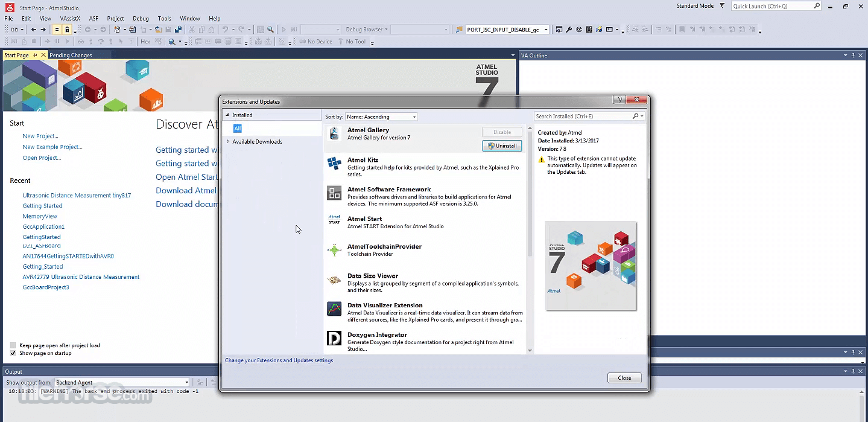Open the New Project icon's dropdown arrow
Image resolution: width=868 pixels, height=422 pixels.
click(x=124, y=30)
